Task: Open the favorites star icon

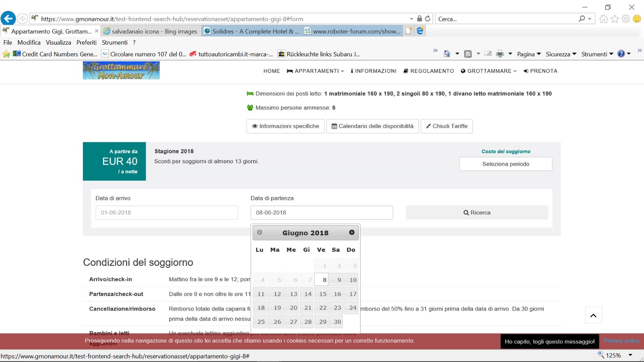Action: (x=615, y=19)
